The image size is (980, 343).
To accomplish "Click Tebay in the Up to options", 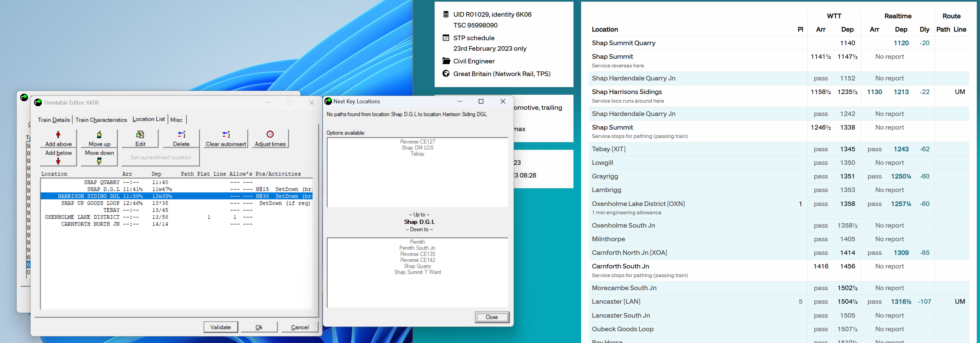I will 417,154.
